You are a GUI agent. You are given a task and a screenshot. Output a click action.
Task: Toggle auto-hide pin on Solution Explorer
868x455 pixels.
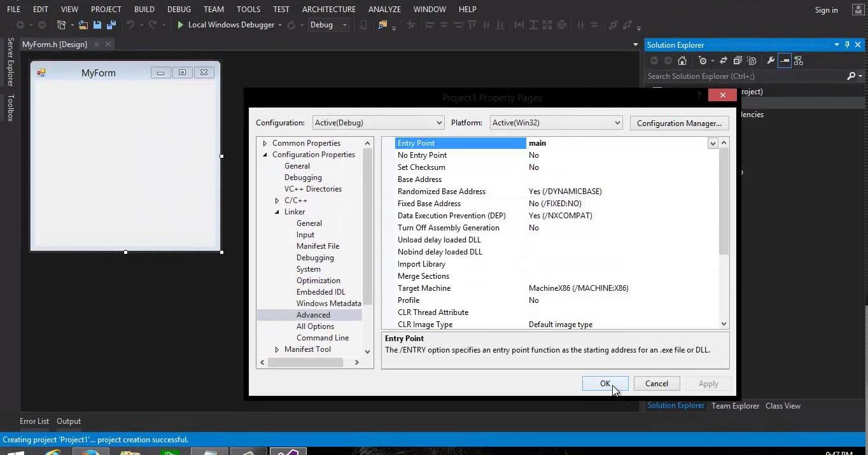click(847, 45)
